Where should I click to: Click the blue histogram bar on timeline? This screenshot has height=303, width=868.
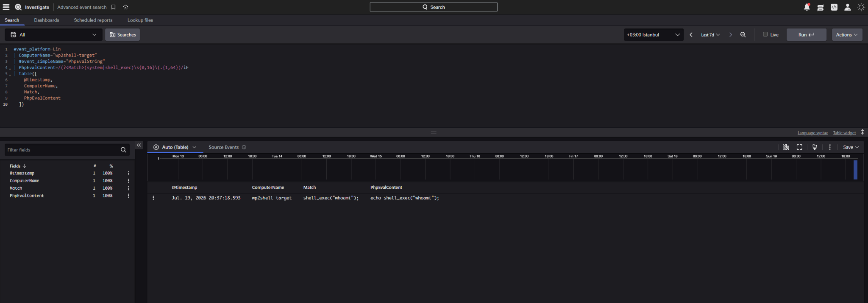tap(855, 169)
